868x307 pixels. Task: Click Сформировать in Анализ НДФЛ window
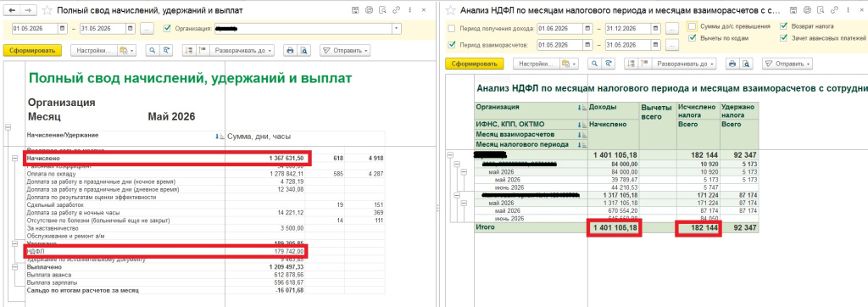pos(475,64)
